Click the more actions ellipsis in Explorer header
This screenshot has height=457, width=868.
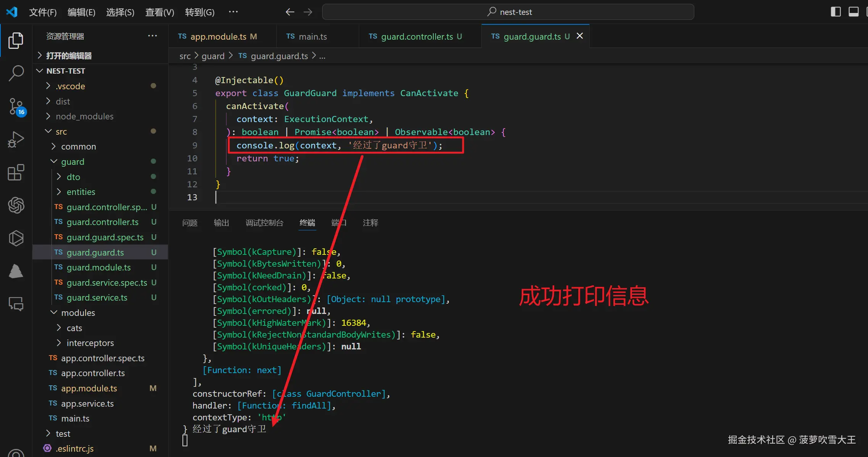pos(152,35)
